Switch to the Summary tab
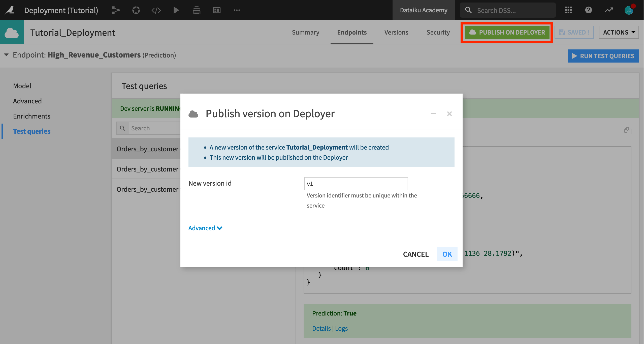The width and height of the screenshot is (644, 344). [306, 32]
